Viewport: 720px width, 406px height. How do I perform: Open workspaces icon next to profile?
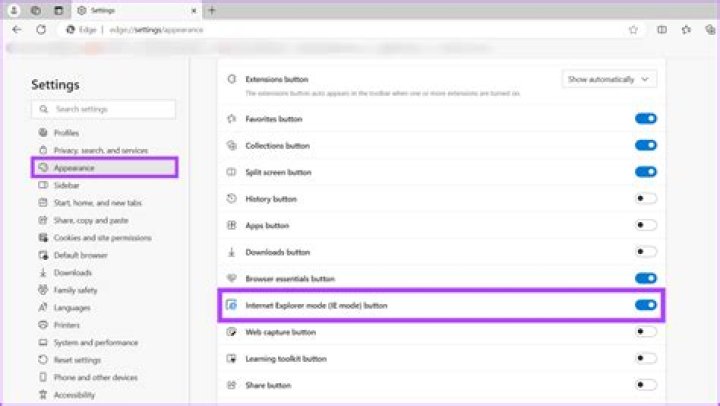click(x=36, y=10)
